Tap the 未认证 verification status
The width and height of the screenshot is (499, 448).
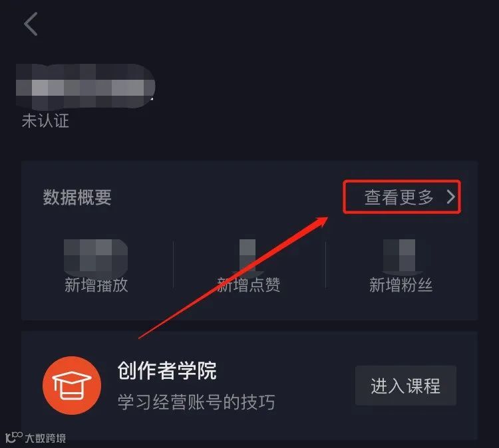45,121
